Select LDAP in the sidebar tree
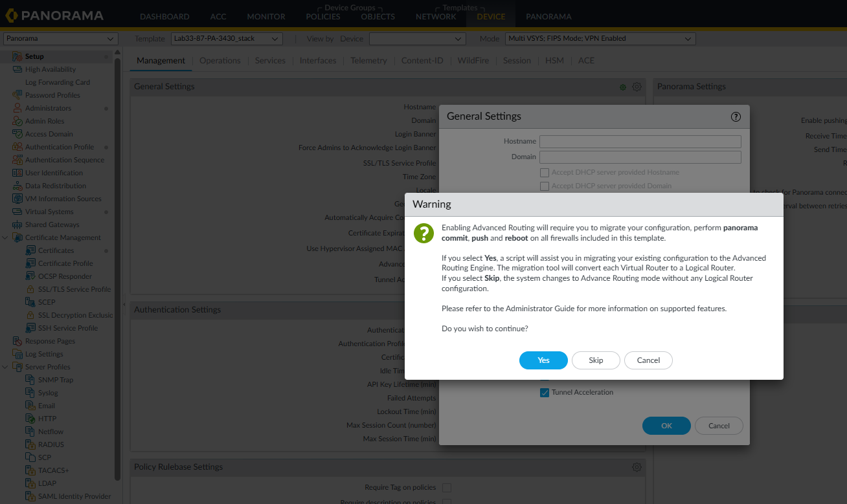The height and width of the screenshot is (504, 847). click(x=47, y=483)
